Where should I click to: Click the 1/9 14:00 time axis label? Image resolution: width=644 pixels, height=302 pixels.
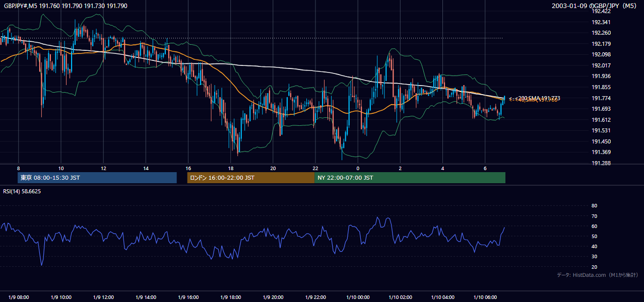(x=146, y=297)
